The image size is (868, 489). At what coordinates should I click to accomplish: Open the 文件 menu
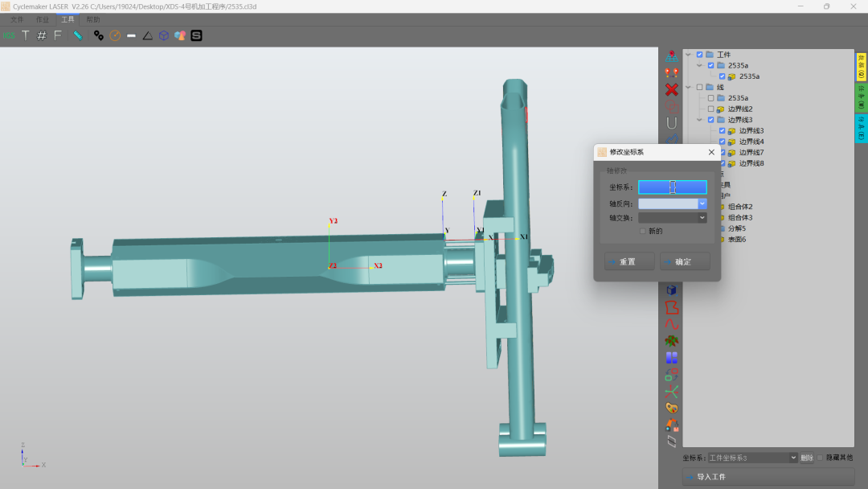(17, 20)
